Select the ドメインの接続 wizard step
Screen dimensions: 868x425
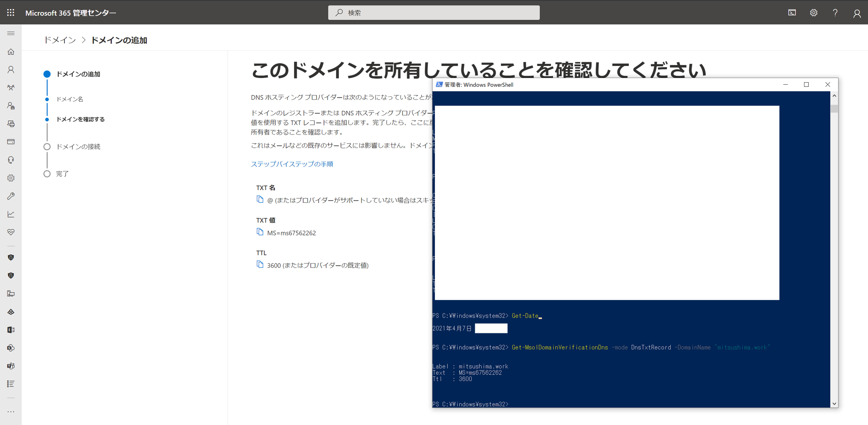pyautogui.click(x=78, y=147)
